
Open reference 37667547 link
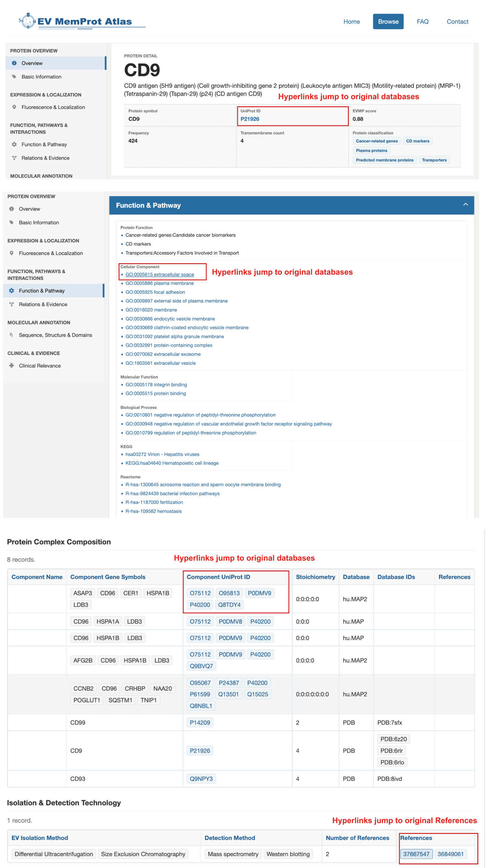416,854
